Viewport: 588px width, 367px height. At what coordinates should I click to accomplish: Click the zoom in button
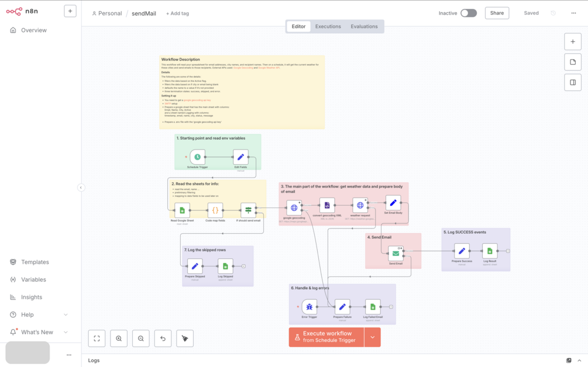coord(119,338)
